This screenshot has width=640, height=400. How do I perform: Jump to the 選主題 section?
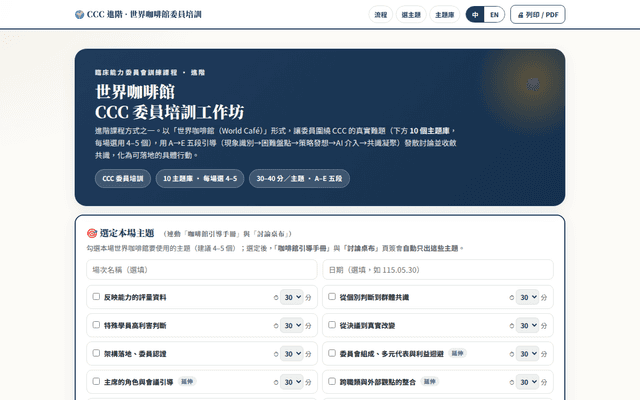point(411,15)
